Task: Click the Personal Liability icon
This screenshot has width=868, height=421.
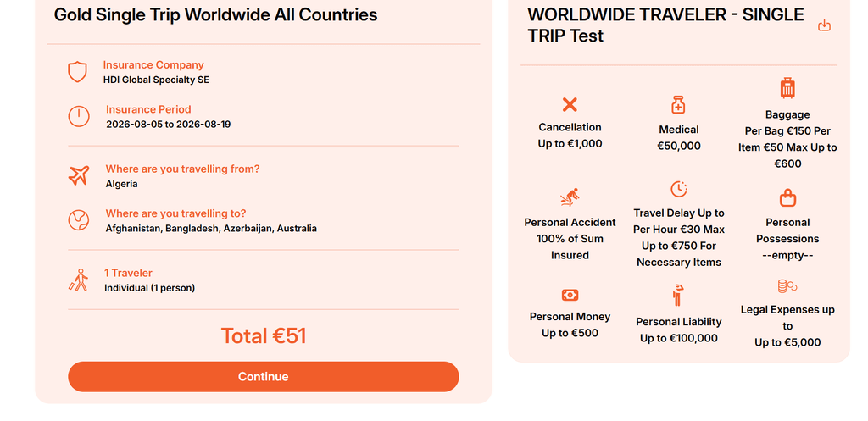Action: coord(678,296)
